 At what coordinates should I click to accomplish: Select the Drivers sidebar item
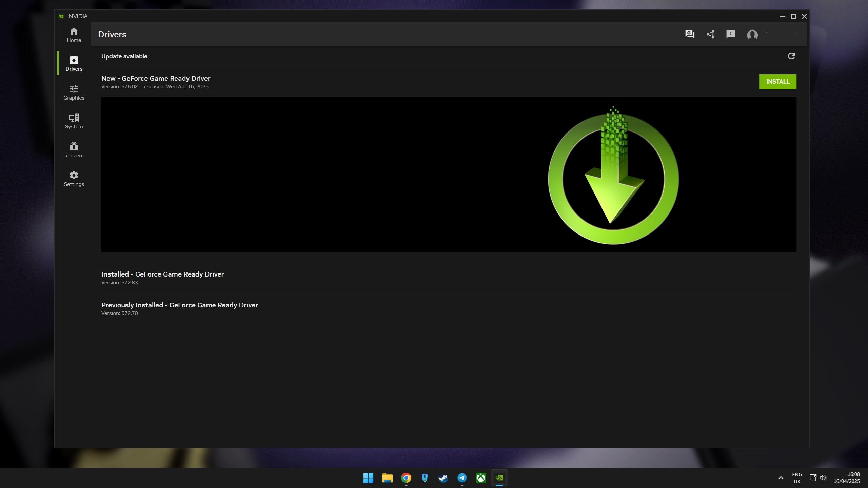click(74, 63)
